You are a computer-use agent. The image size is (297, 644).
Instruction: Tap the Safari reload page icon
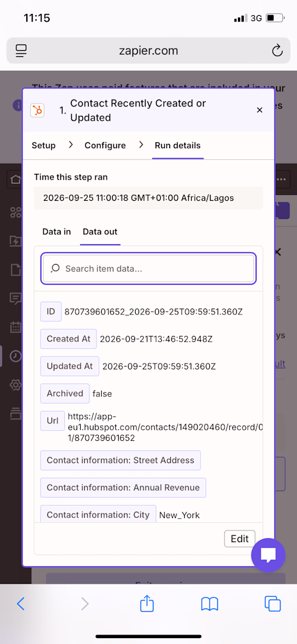click(x=277, y=51)
